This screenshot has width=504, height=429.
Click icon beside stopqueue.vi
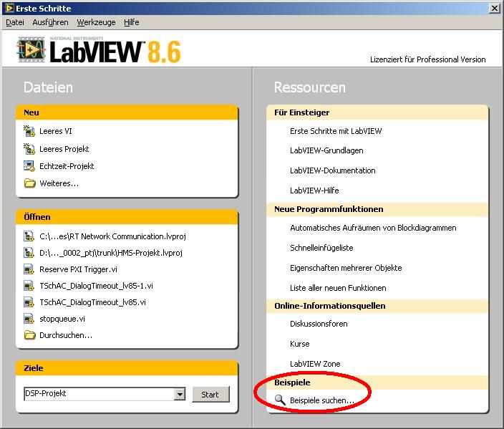click(29, 319)
